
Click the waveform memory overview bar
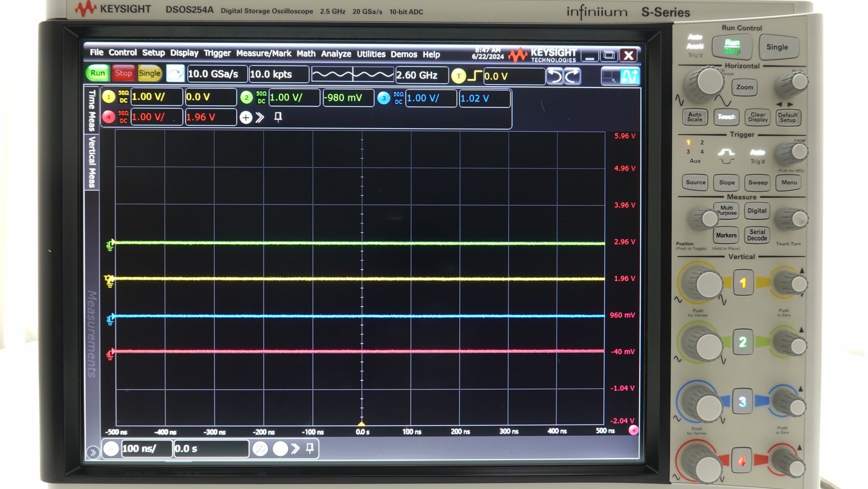(x=353, y=75)
